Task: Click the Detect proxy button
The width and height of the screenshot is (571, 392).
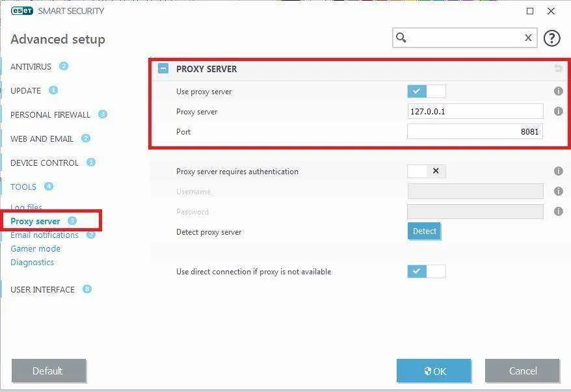Action: click(424, 231)
